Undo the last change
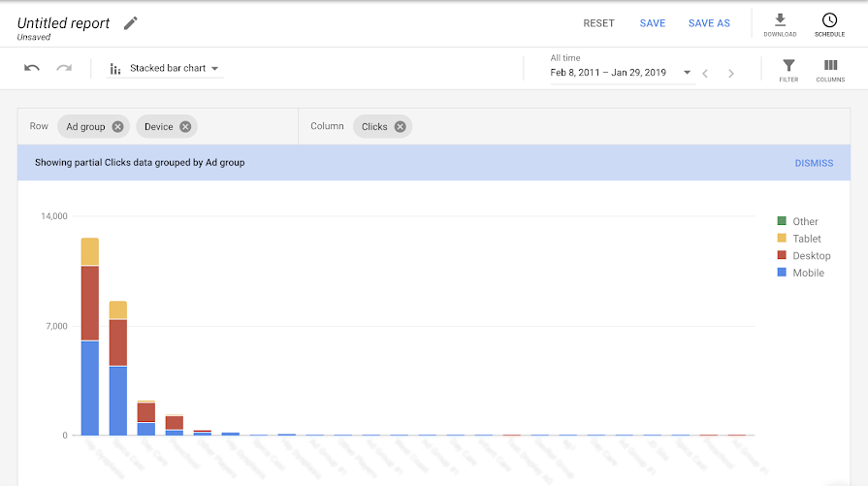 click(32, 68)
